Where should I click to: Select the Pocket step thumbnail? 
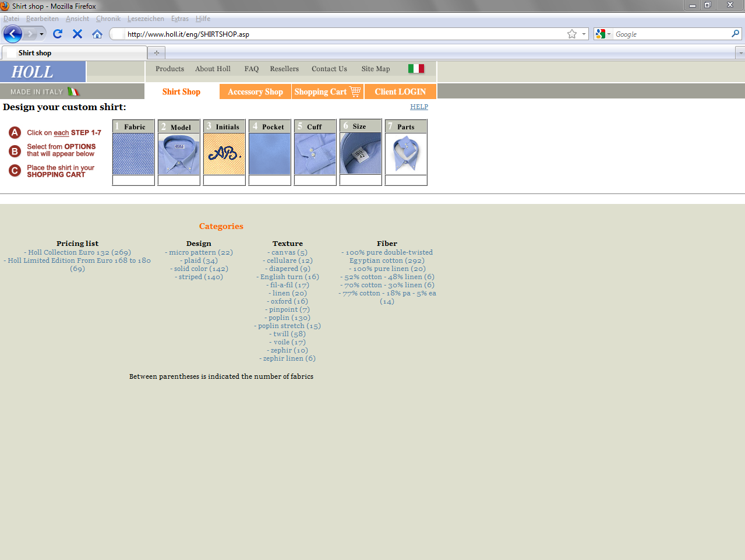[x=270, y=154]
